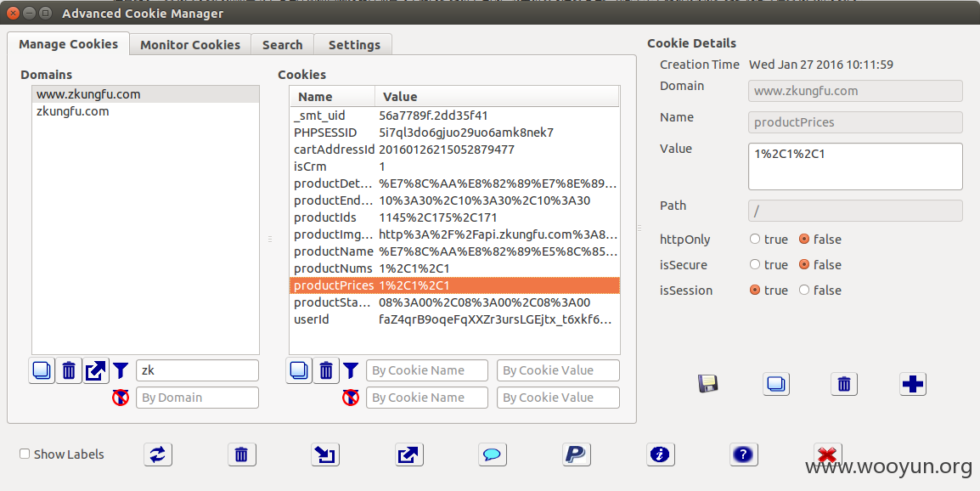This screenshot has height=491, width=980.
Task: Set httpOnly to false
Action: pyautogui.click(x=804, y=239)
